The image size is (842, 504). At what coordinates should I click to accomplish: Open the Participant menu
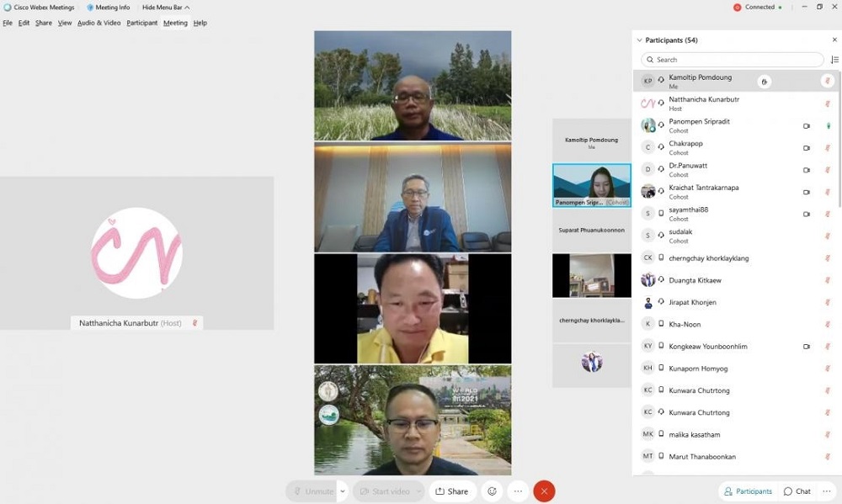click(141, 23)
